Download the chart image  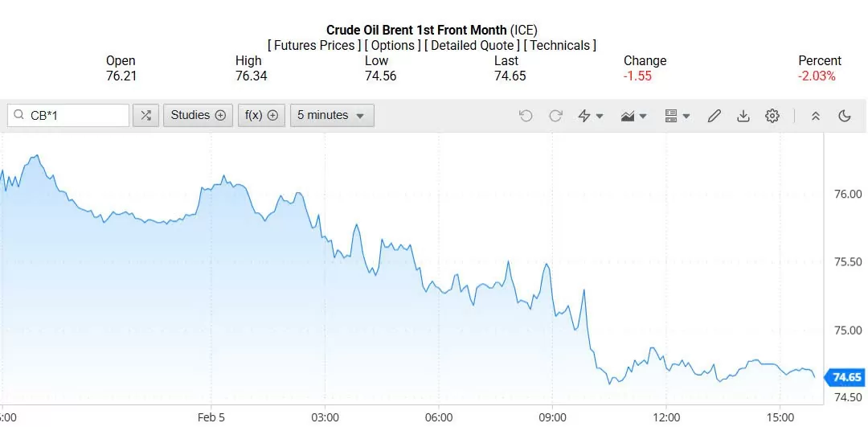(x=743, y=116)
